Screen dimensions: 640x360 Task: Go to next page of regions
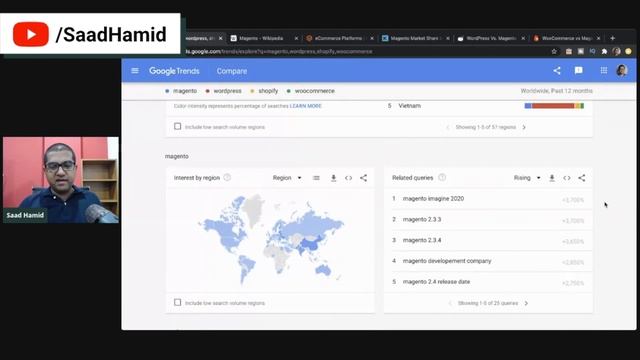click(x=524, y=127)
